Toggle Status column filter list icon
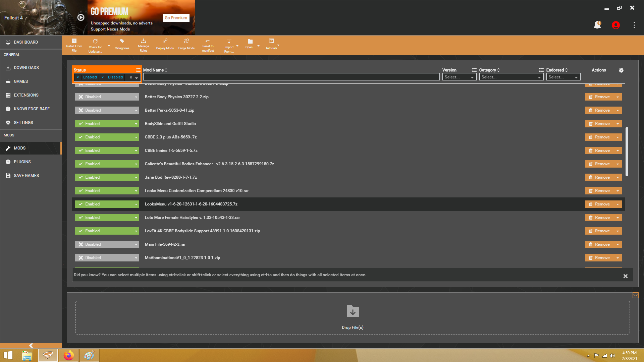 pyautogui.click(x=138, y=70)
